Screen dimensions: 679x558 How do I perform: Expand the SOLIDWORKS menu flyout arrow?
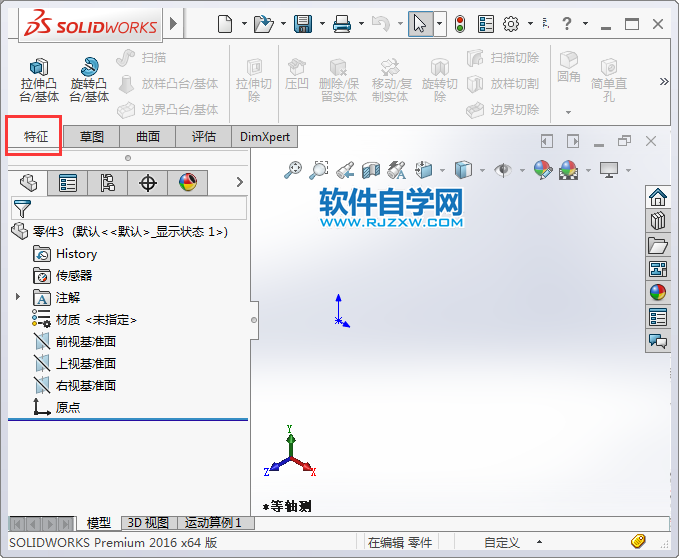[x=174, y=23]
